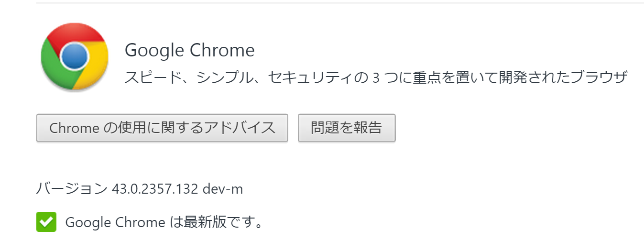This screenshot has height=252, width=644.
Task: Click the Google Chrome logo
Action: [74, 57]
